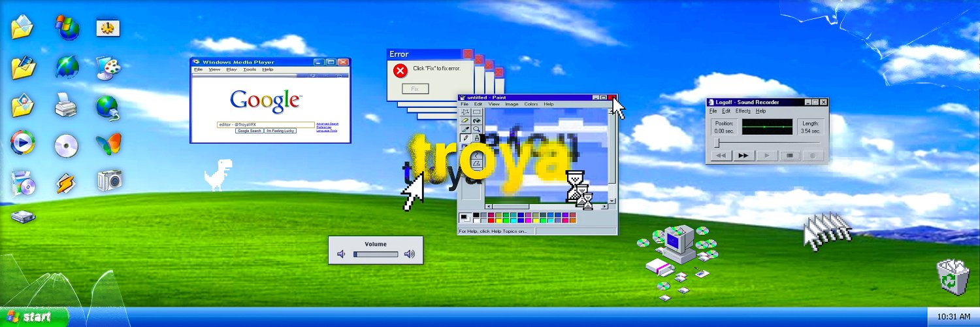Open the paint palette desktop icon

(x=108, y=67)
